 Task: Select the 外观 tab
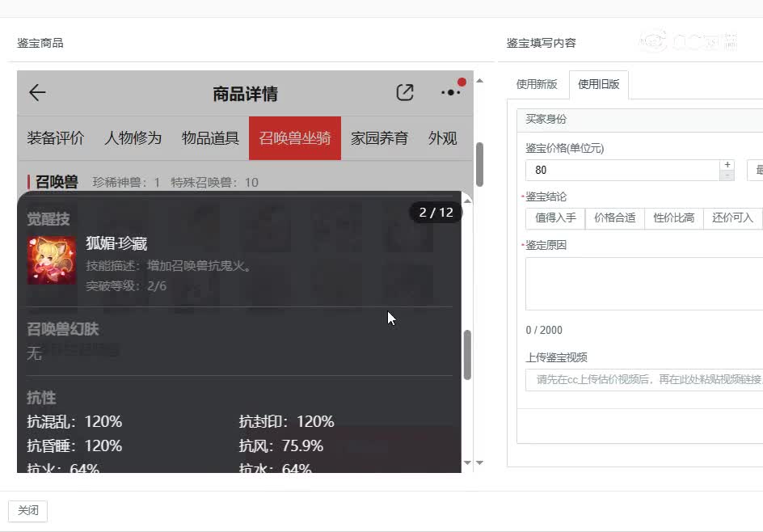442,138
